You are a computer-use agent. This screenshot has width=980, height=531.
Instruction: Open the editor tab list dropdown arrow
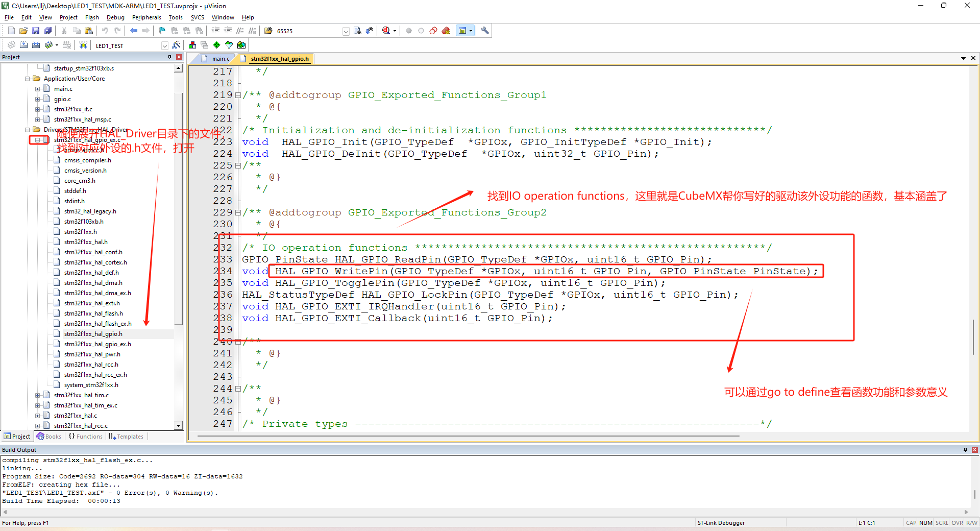point(963,58)
